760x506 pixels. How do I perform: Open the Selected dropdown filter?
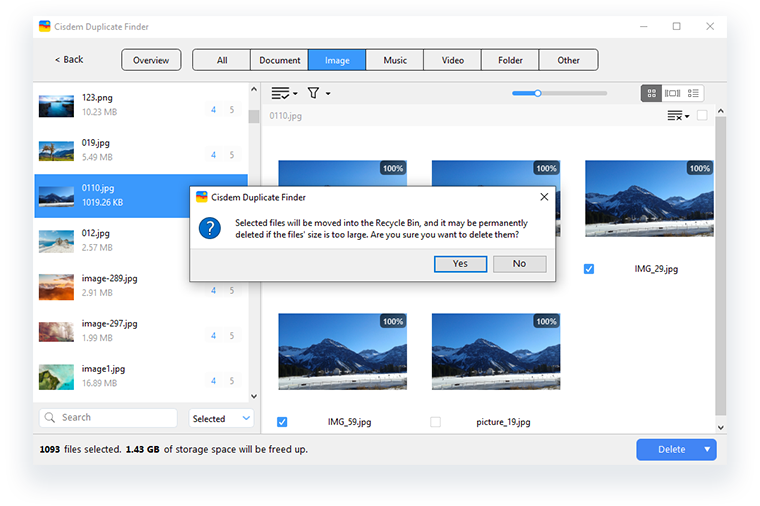click(221, 418)
